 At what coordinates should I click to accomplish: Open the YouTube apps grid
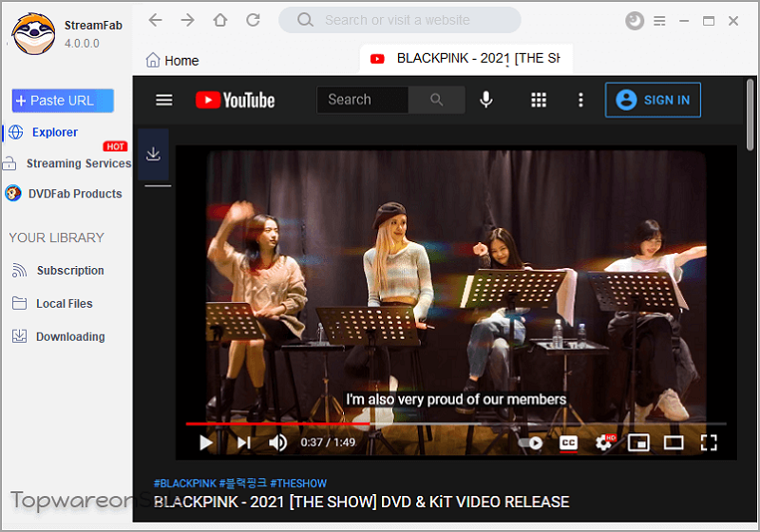click(x=539, y=100)
